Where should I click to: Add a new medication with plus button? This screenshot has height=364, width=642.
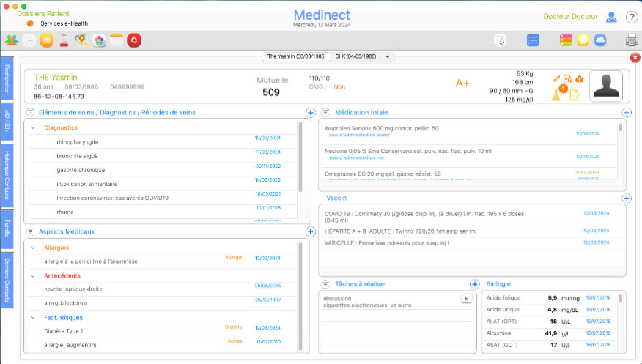[627, 113]
